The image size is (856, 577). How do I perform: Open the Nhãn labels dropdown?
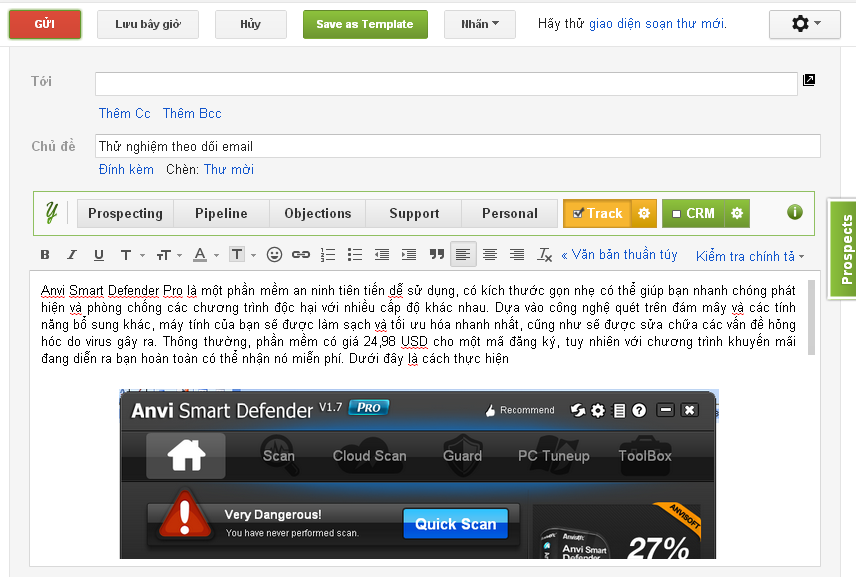480,24
